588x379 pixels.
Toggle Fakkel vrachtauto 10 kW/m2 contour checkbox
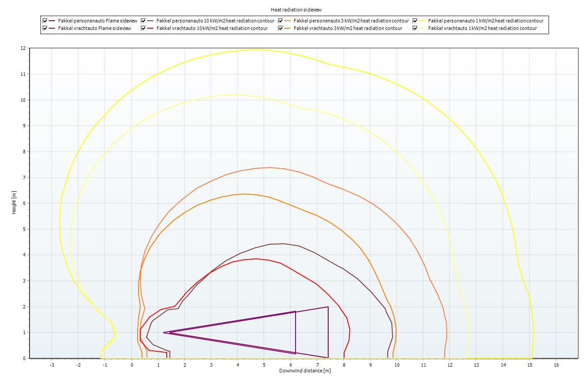tap(143, 28)
